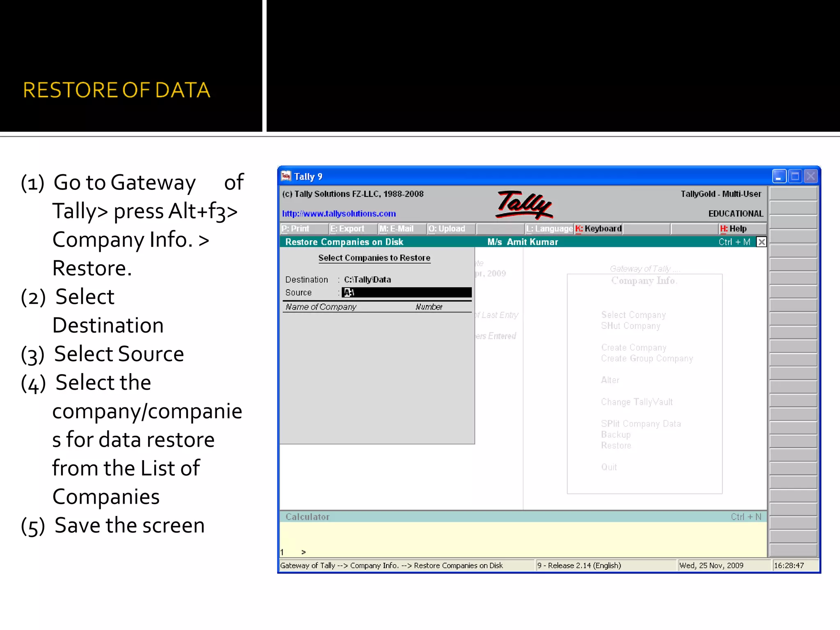Screen dimensions: 840x630
Task: Click the Destination label
Action: pyautogui.click(x=306, y=280)
